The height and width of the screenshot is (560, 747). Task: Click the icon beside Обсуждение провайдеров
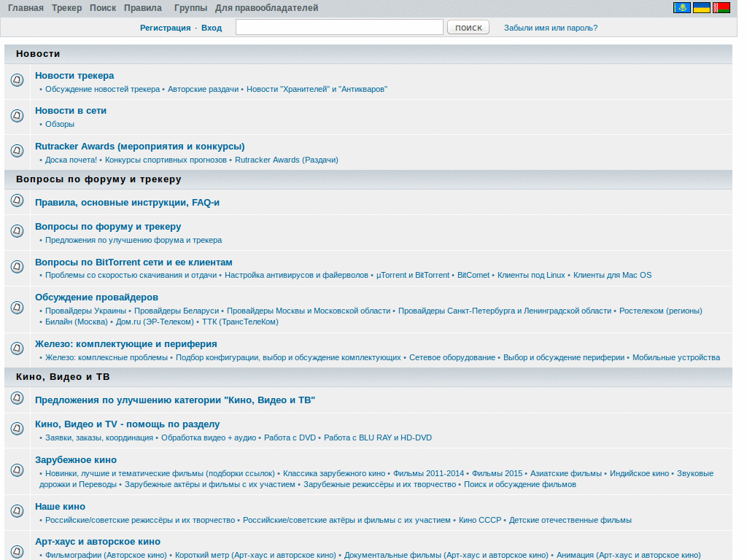(x=18, y=307)
